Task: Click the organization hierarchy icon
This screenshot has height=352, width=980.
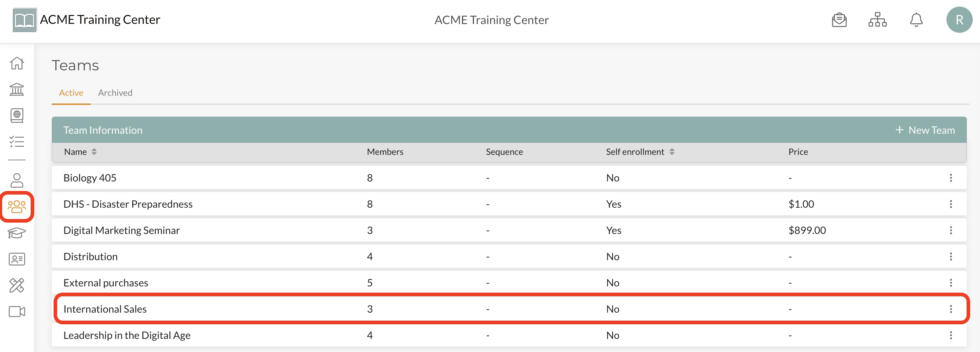Action: 877,20
